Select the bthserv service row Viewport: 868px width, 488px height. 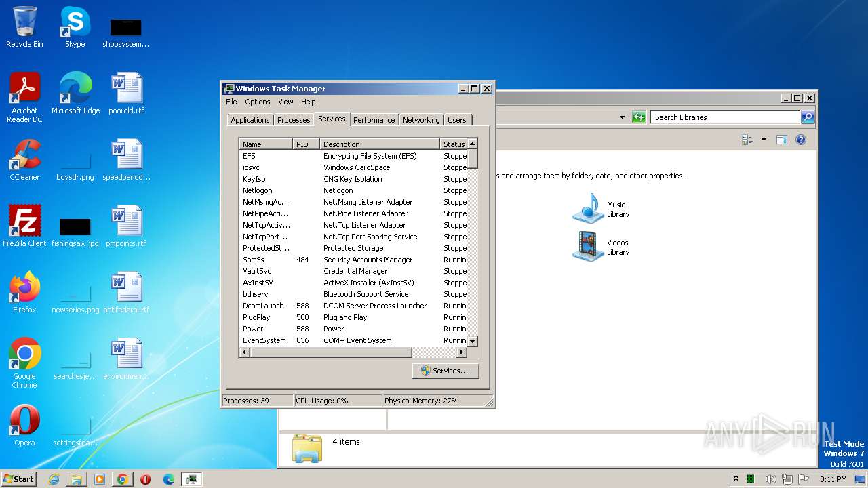(x=353, y=294)
